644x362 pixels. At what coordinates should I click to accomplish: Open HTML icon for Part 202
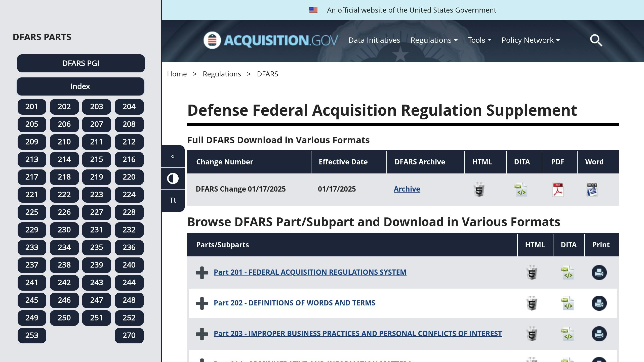532,303
